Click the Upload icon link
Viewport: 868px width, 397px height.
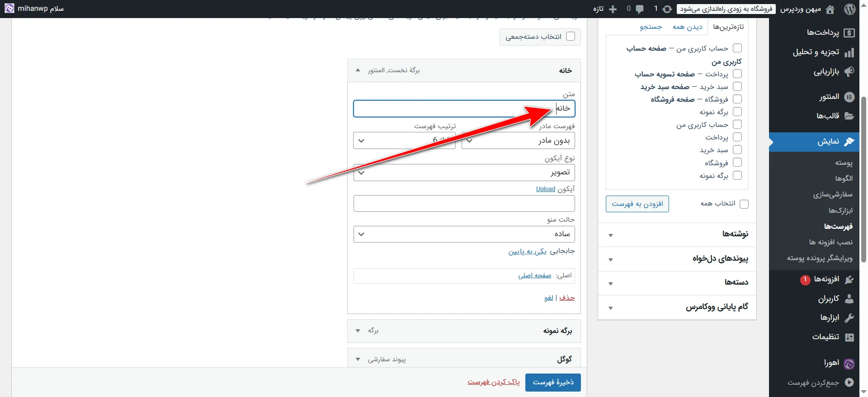tap(546, 189)
